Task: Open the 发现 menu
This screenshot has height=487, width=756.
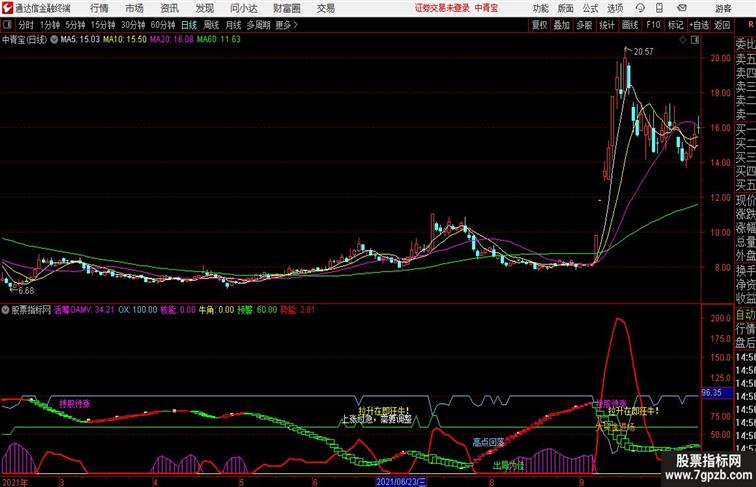Action: (204, 8)
